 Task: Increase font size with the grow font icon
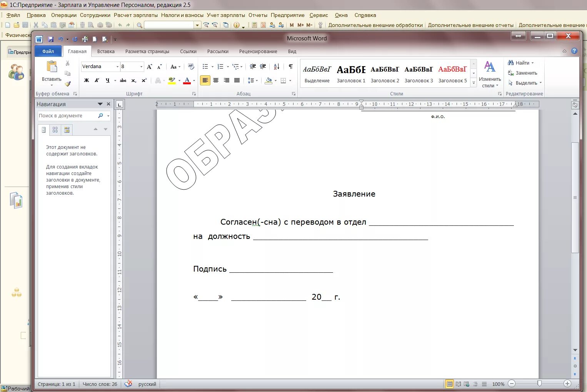pyautogui.click(x=150, y=67)
